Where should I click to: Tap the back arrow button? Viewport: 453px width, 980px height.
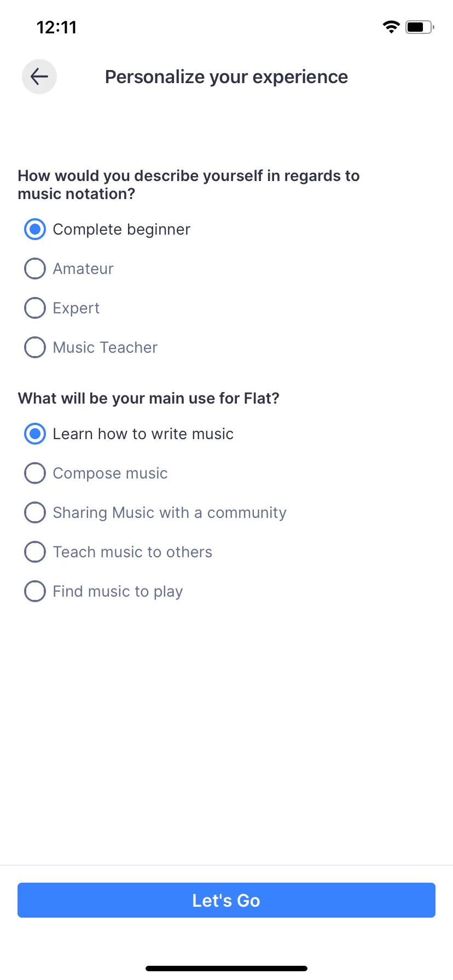(x=39, y=77)
